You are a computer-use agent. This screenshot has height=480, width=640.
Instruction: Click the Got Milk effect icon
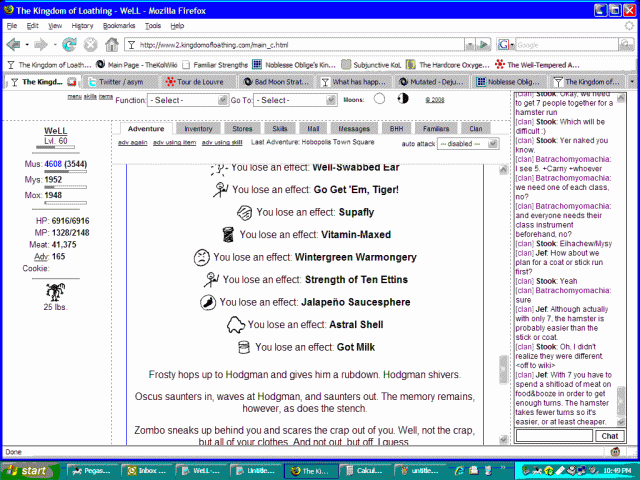click(x=243, y=346)
